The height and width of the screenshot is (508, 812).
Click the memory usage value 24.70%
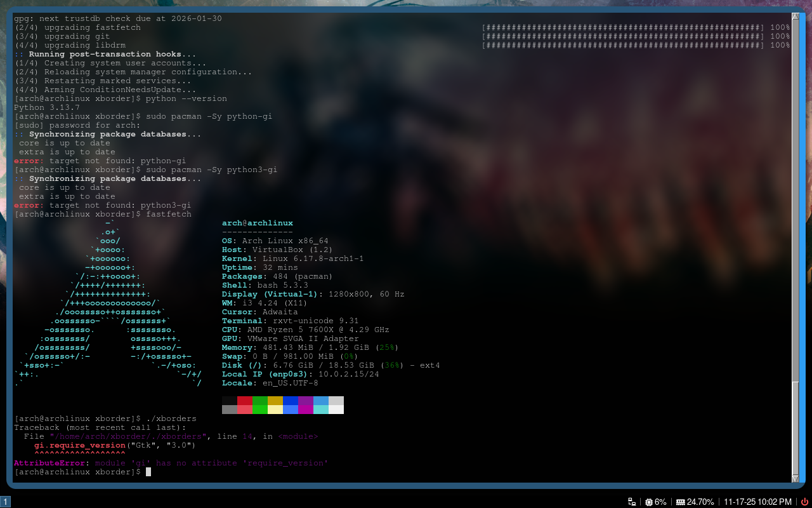pos(700,502)
